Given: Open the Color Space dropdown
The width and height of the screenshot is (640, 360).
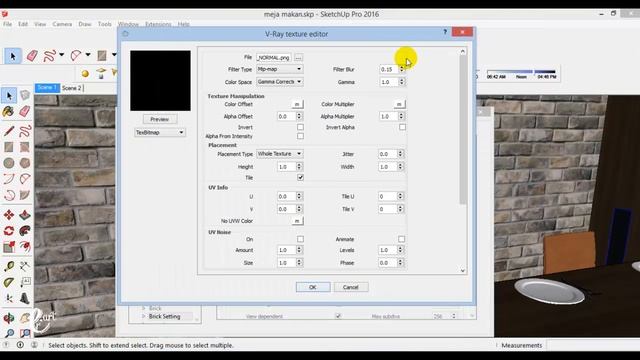Looking at the screenshot, I should 280,82.
